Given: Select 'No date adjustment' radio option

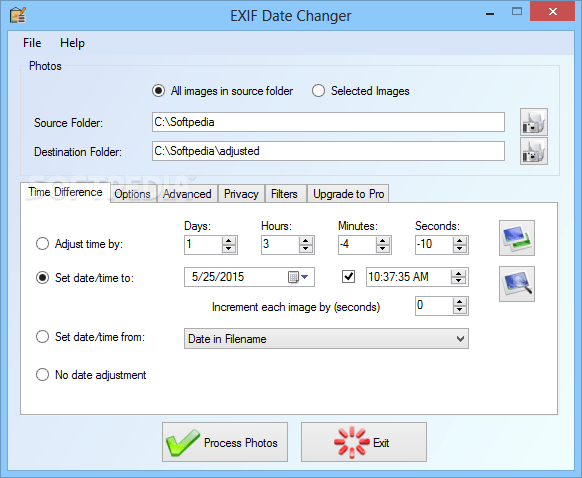Looking at the screenshot, I should [42, 374].
